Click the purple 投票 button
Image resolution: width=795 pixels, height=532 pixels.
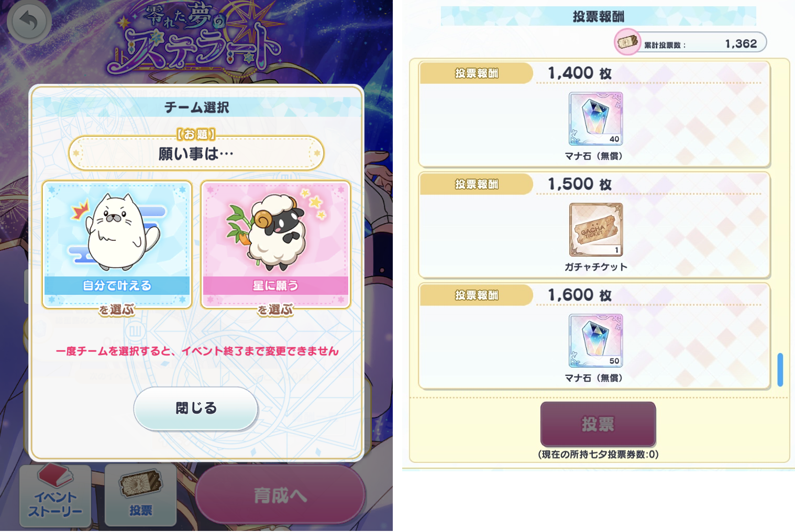tap(598, 424)
